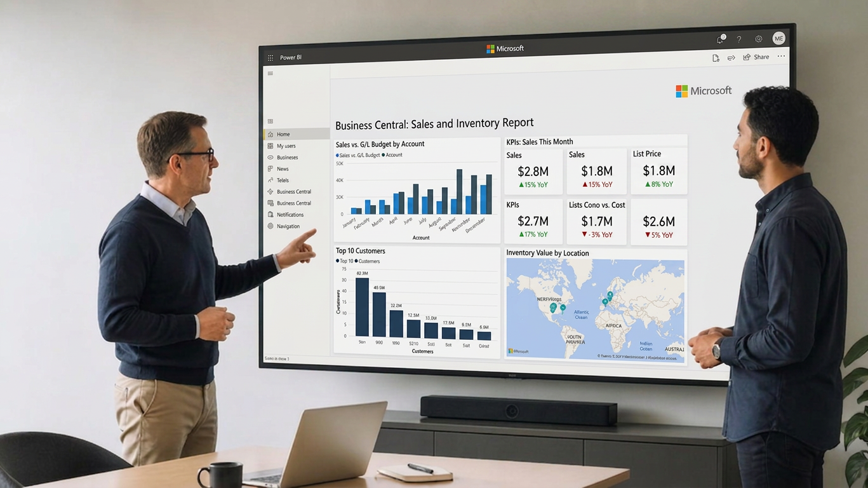The image size is (868, 488).
Task: Click the green 8% YoY indicator
Action: tap(658, 184)
